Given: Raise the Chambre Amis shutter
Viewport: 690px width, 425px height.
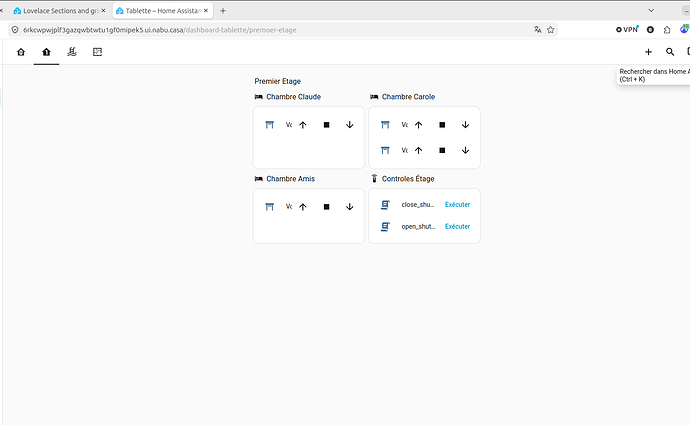Looking at the screenshot, I should [303, 207].
